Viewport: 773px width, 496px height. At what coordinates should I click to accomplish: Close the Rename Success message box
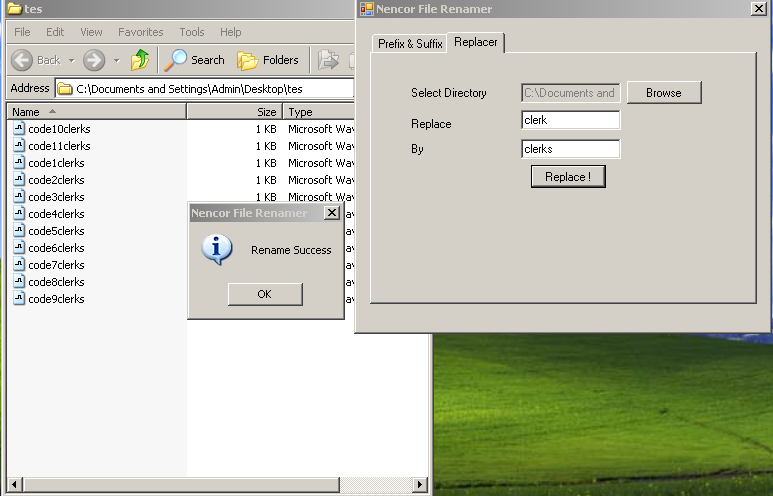pos(332,213)
